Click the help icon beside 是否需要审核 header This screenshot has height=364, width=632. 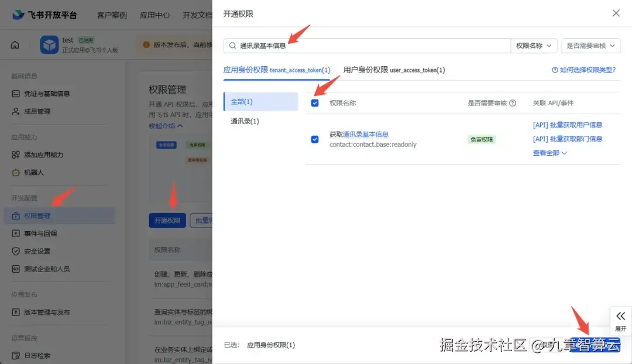[513, 103]
